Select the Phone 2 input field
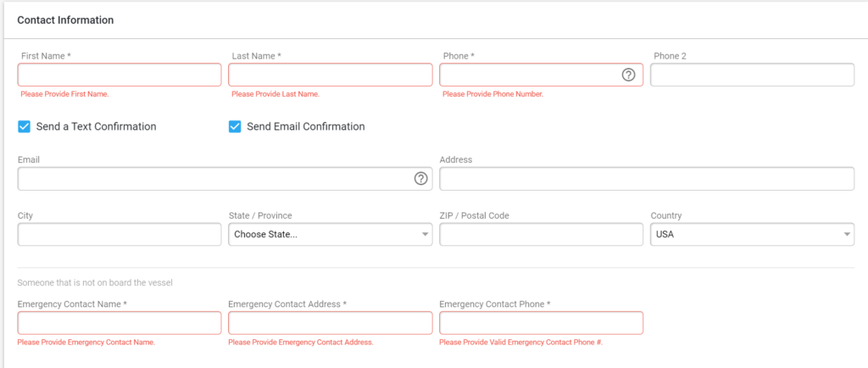Image resolution: width=868 pixels, height=368 pixels. point(753,75)
